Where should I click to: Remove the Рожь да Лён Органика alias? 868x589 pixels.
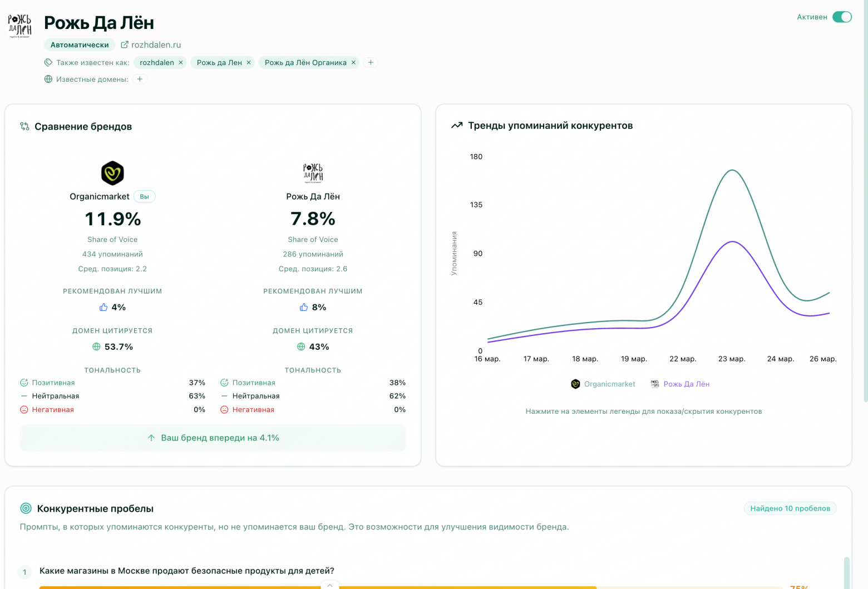click(x=353, y=63)
